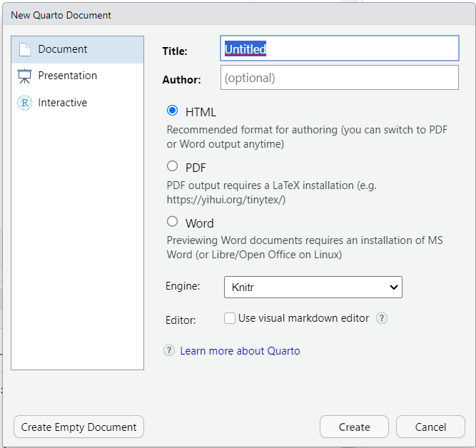The image size is (476, 448).
Task: Select the PDF output format
Action: click(x=173, y=166)
